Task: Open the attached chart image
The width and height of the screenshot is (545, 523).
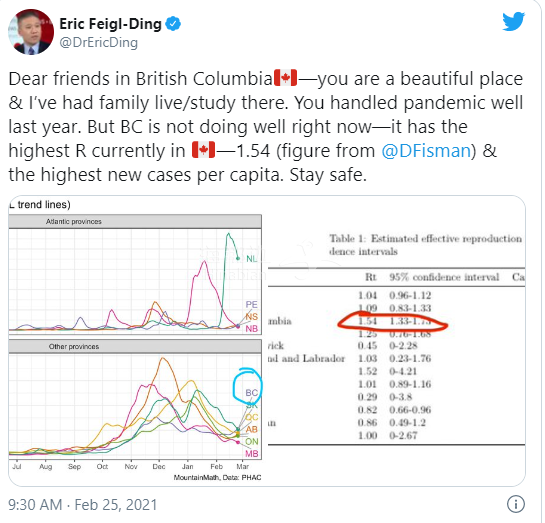Action: point(267,341)
